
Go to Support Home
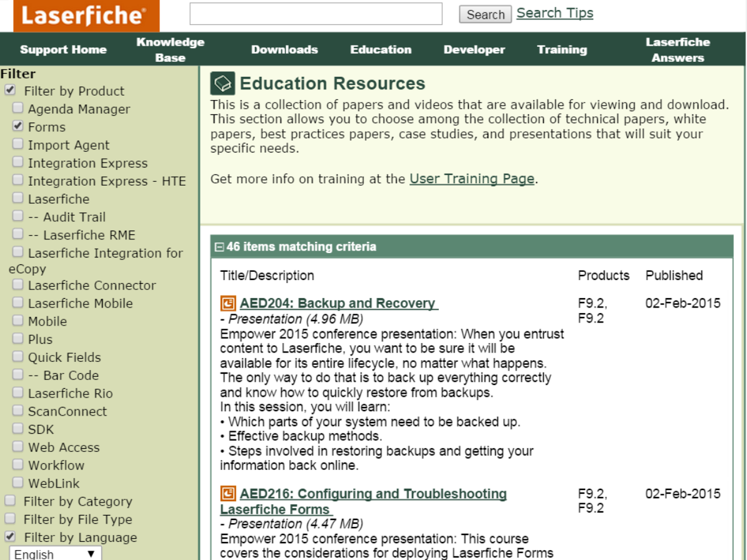click(x=63, y=49)
